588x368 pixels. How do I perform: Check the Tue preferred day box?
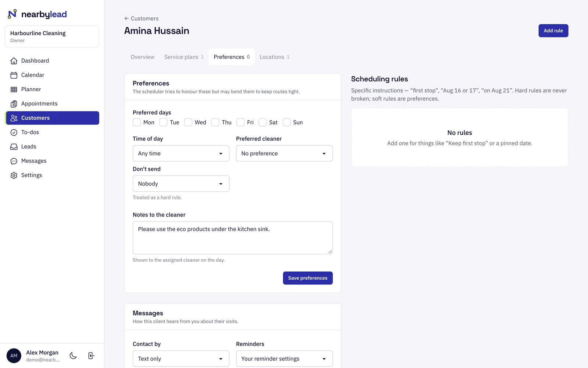pyautogui.click(x=163, y=122)
